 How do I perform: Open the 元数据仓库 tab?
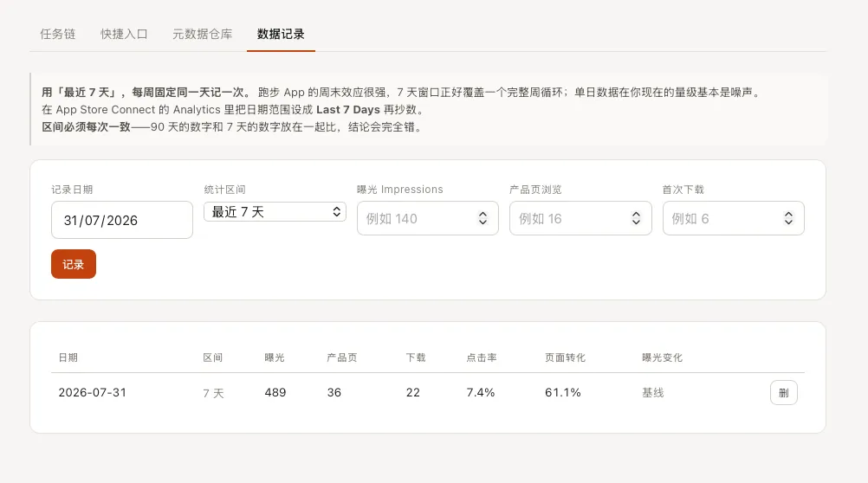[x=202, y=35]
